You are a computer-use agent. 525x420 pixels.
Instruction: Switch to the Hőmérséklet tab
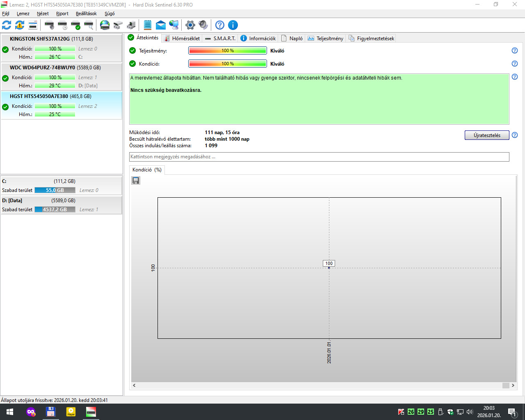tap(182, 38)
